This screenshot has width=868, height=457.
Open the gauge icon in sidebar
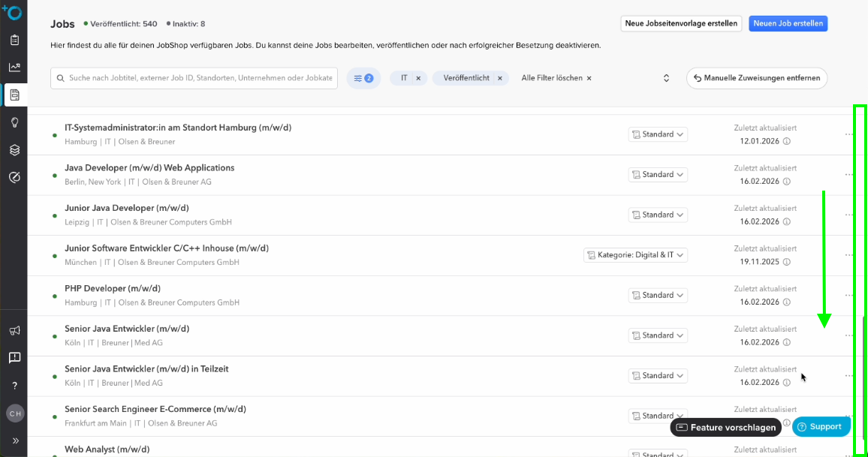pyautogui.click(x=14, y=177)
